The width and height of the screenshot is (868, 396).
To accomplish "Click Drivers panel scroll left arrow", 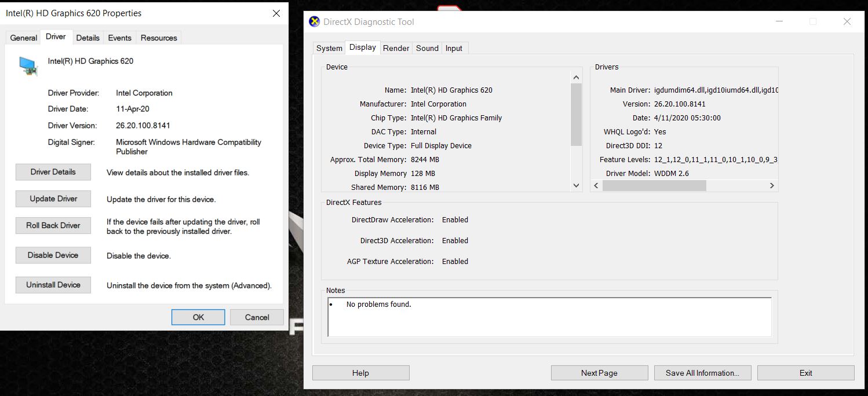I will tap(597, 185).
